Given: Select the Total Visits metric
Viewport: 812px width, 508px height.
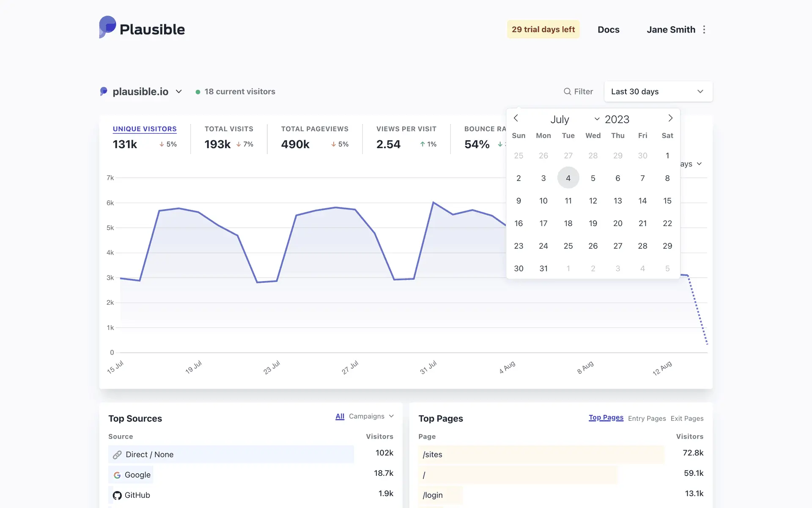Looking at the screenshot, I should [x=229, y=129].
